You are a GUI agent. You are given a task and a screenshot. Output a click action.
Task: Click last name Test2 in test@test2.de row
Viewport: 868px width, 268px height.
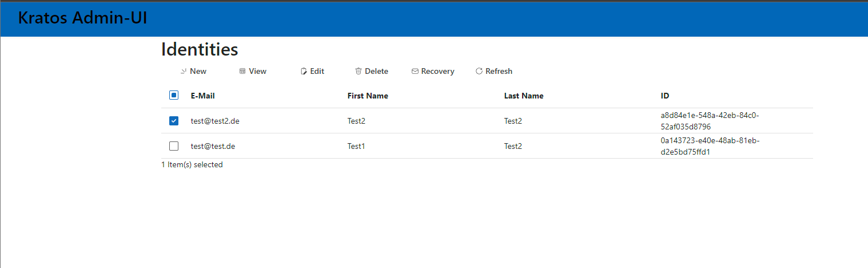click(x=513, y=121)
